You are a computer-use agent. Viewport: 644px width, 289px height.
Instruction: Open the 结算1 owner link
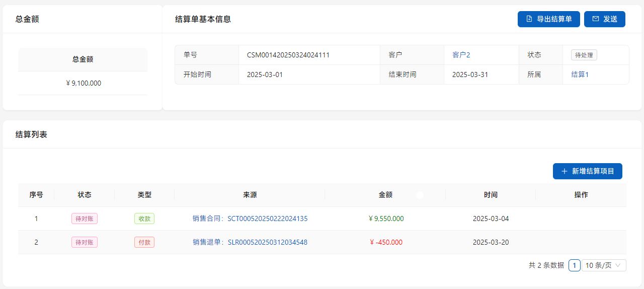580,75
